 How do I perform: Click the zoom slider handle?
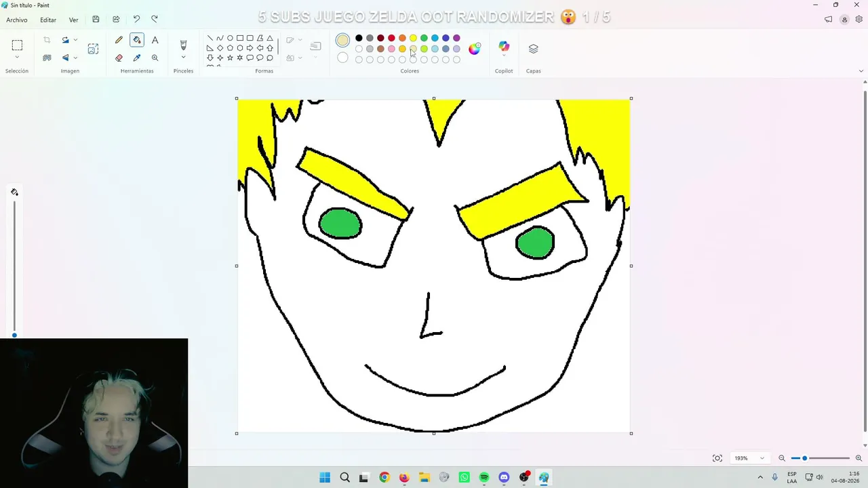805,458
